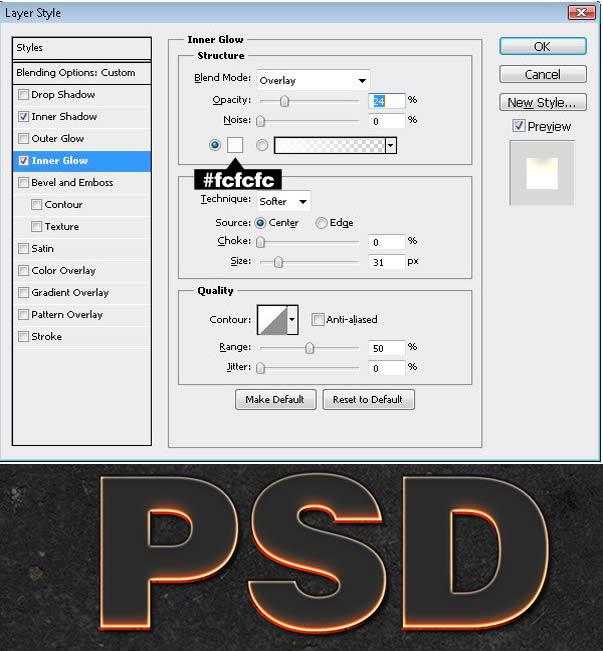Select Center as glow source
The height and width of the screenshot is (651, 603).
(x=260, y=223)
